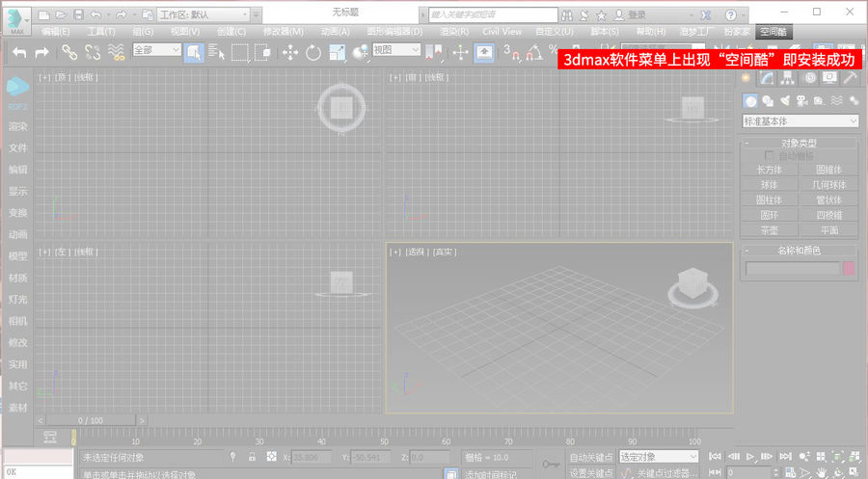Open the reference coordinate system dropdown 视图

point(396,50)
